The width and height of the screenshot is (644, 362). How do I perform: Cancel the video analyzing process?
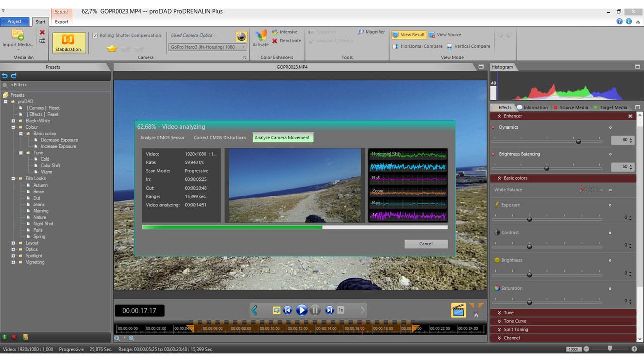426,244
